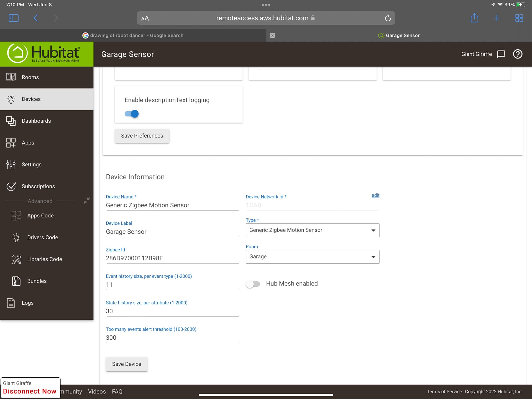This screenshot has width=532, height=399.
Task: Disable the descriptionText logging switch
Action: pos(132,114)
